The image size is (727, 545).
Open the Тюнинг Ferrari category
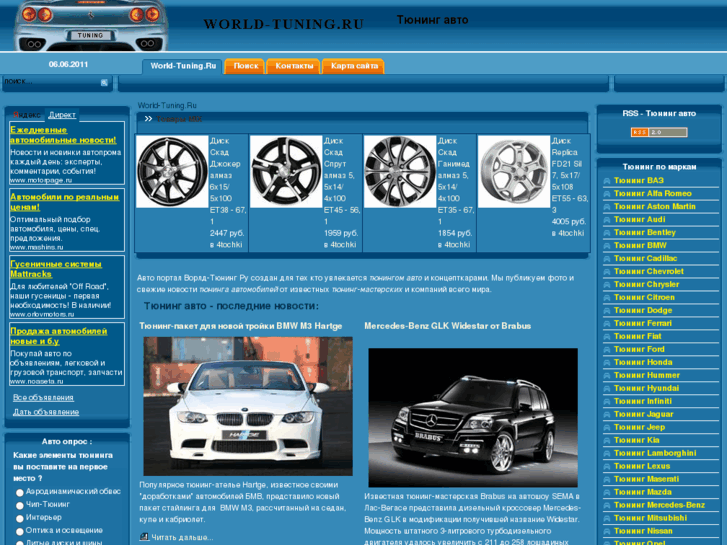pyautogui.click(x=643, y=323)
